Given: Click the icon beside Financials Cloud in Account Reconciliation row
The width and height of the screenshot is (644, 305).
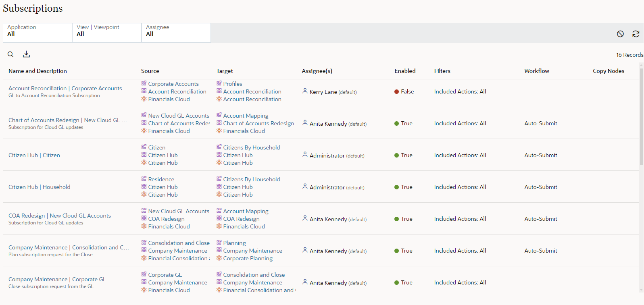Looking at the screenshot, I should point(144,99).
